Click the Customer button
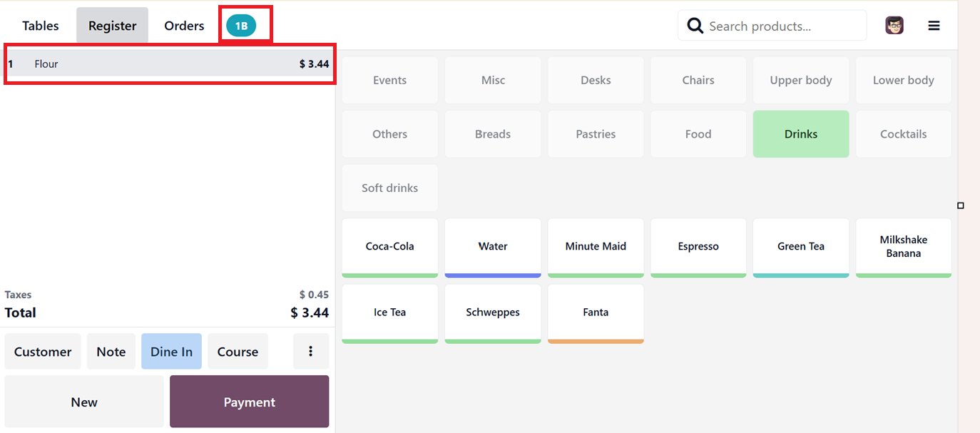This screenshot has height=433, width=980. coord(43,351)
